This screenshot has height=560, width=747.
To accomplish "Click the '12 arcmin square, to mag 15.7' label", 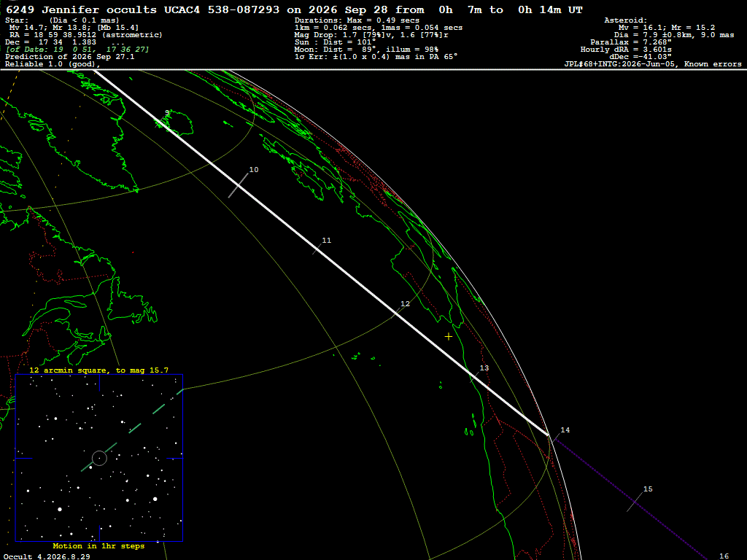I will pyautogui.click(x=98, y=370).
